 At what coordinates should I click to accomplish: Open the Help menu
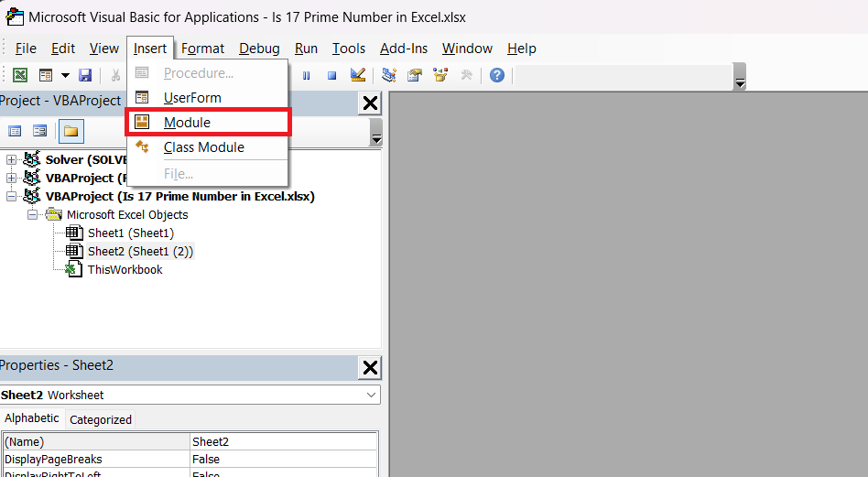(522, 49)
